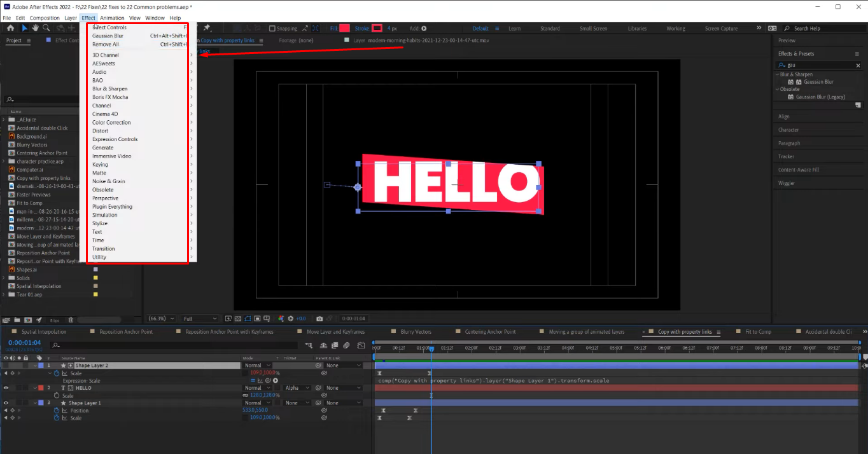Open the Animation menu
The width and height of the screenshot is (868, 454).
[x=112, y=18]
